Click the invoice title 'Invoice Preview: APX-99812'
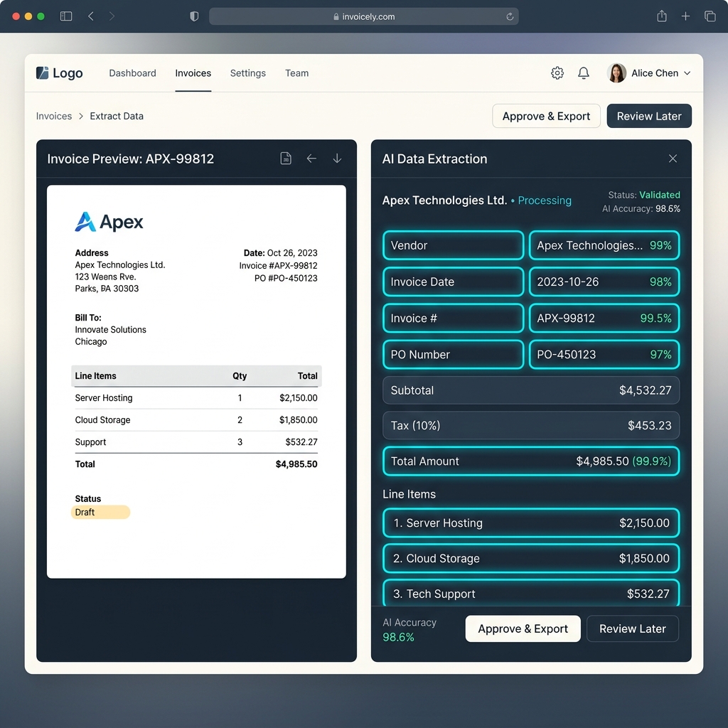The image size is (728, 728). (x=131, y=159)
